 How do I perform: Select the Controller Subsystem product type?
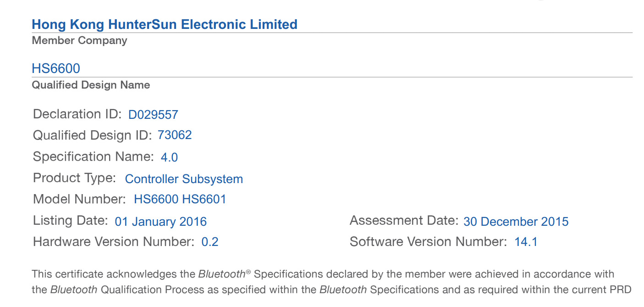pyautogui.click(x=184, y=179)
